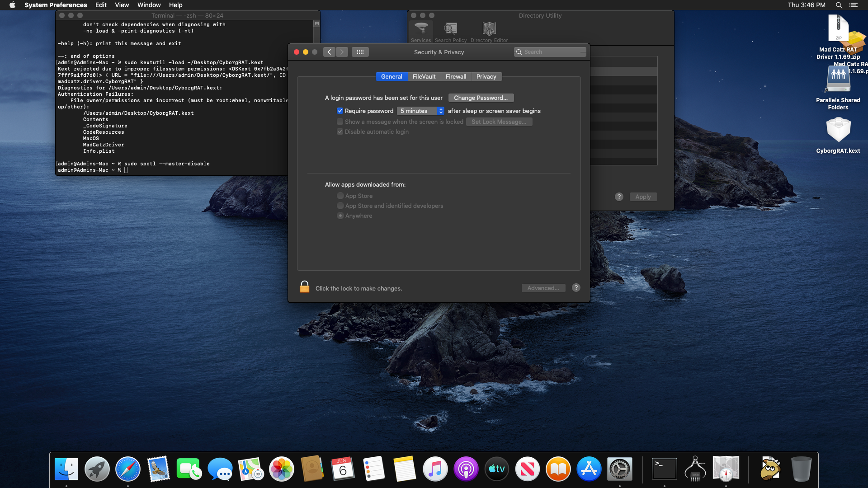The width and height of the screenshot is (868, 488).
Task: Click the show all preferences grid icon
Action: 360,52
